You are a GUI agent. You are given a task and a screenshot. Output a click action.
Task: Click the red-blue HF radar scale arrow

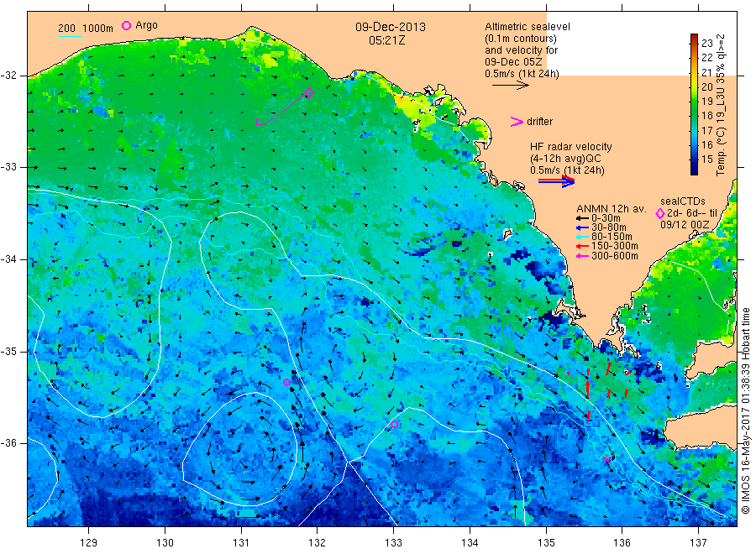coord(557,181)
